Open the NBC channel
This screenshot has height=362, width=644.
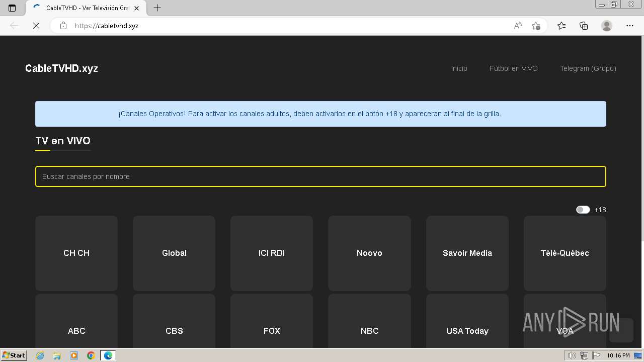(369, 322)
